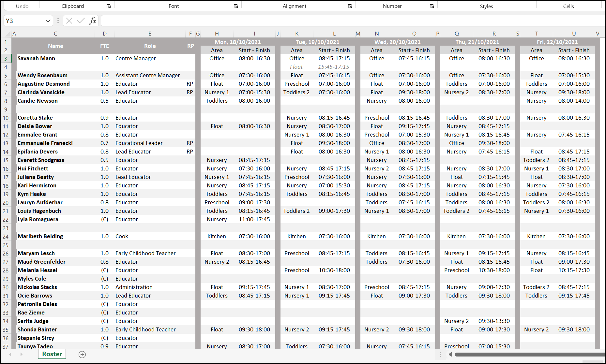Open the Alignment dialog launcher
This screenshot has width=606, height=364.
(350, 6)
